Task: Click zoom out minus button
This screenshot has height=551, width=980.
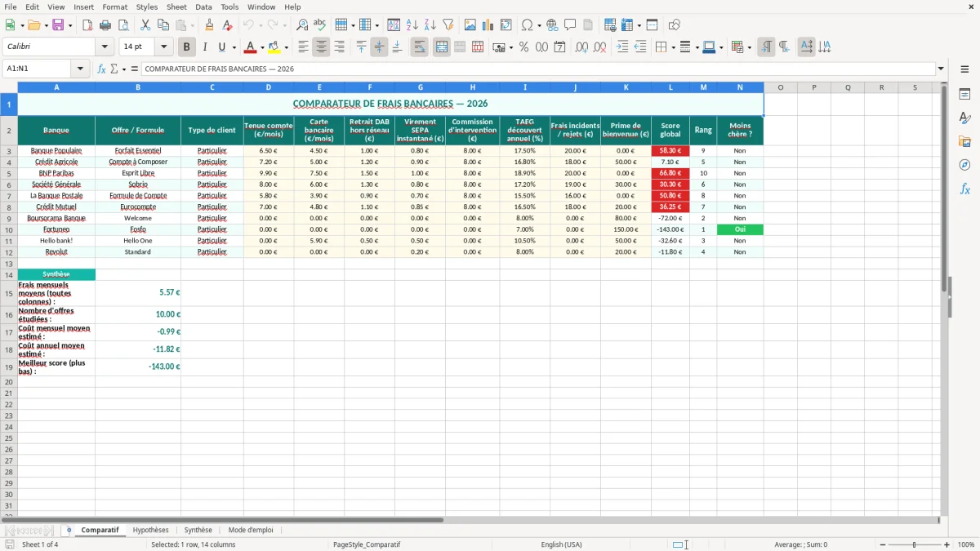Action: pyautogui.click(x=881, y=544)
